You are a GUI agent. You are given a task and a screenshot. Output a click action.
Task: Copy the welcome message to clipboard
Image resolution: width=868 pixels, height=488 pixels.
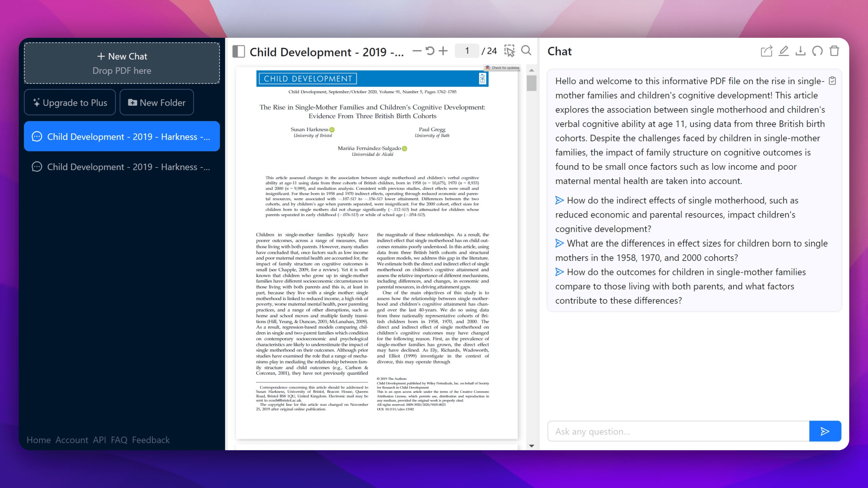click(832, 81)
